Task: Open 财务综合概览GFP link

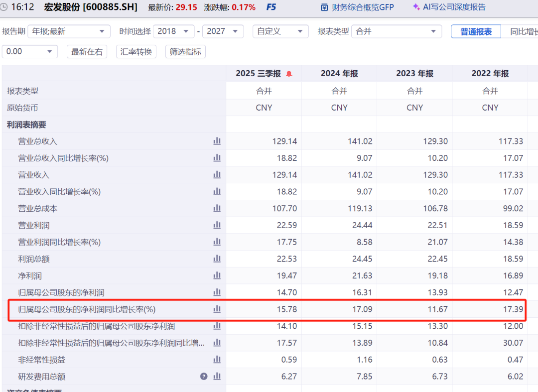Action: coord(356,7)
